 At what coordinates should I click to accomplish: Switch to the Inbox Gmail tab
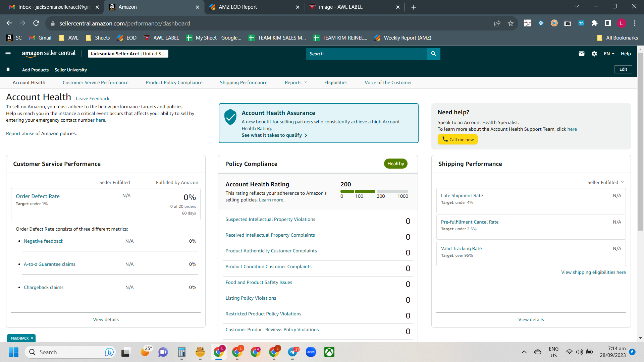click(52, 7)
